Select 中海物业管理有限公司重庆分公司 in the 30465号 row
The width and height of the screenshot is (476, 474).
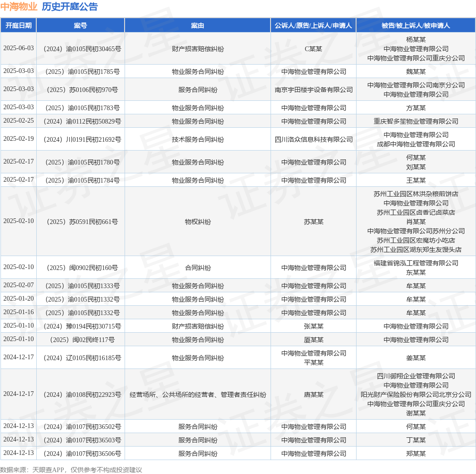click(x=416, y=58)
